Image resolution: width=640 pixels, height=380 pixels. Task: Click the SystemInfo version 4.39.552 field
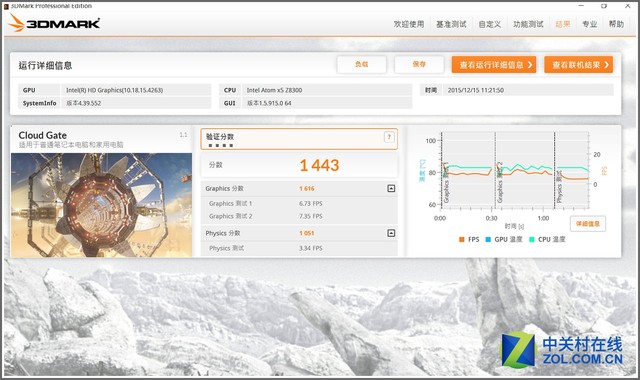(136, 103)
